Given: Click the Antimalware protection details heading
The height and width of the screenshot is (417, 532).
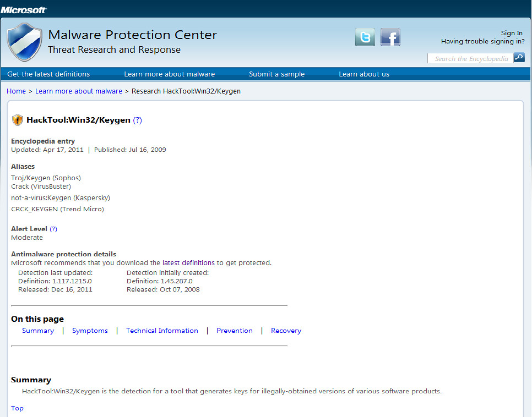Looking at the screenshot, I should point(63,254).
